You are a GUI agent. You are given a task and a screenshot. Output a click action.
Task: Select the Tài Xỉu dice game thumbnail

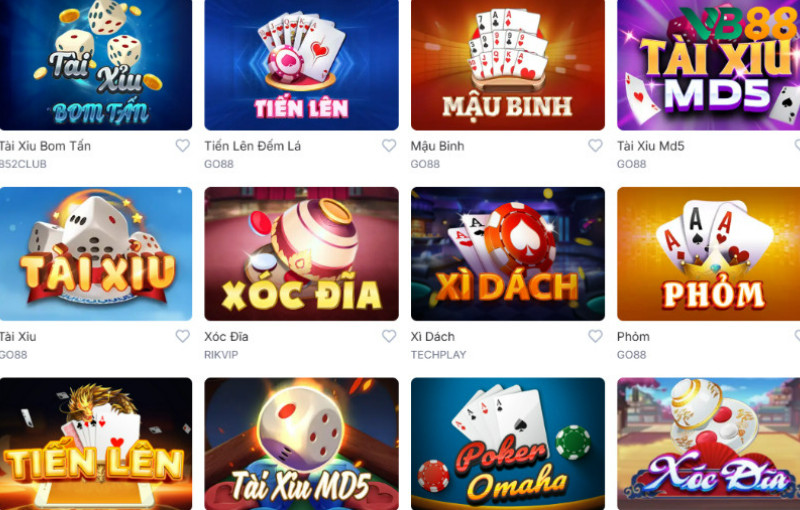(x=96, y=253)
